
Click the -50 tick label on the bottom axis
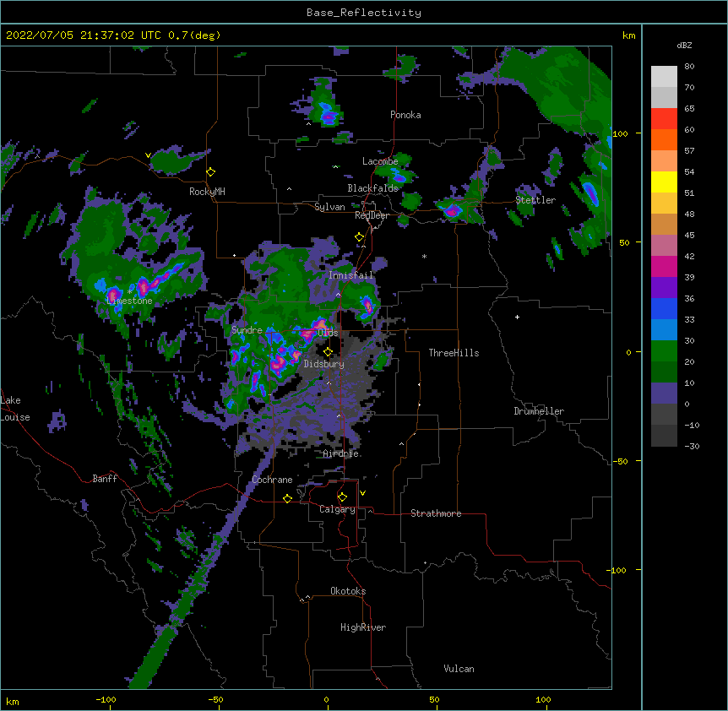[x=215, y=699]
